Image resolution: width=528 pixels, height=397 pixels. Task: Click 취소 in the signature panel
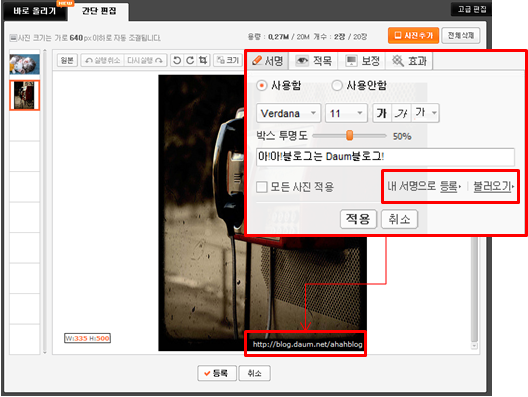(x=399, y=219)
